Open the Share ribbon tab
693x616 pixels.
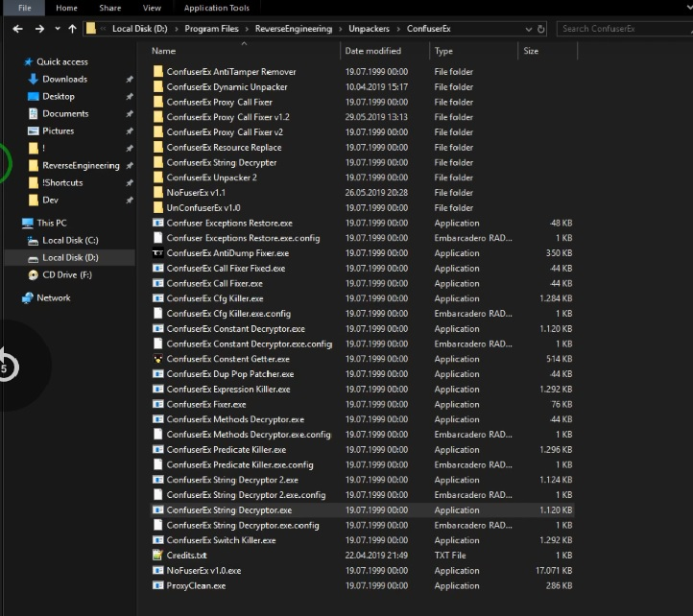pos(110,8)
